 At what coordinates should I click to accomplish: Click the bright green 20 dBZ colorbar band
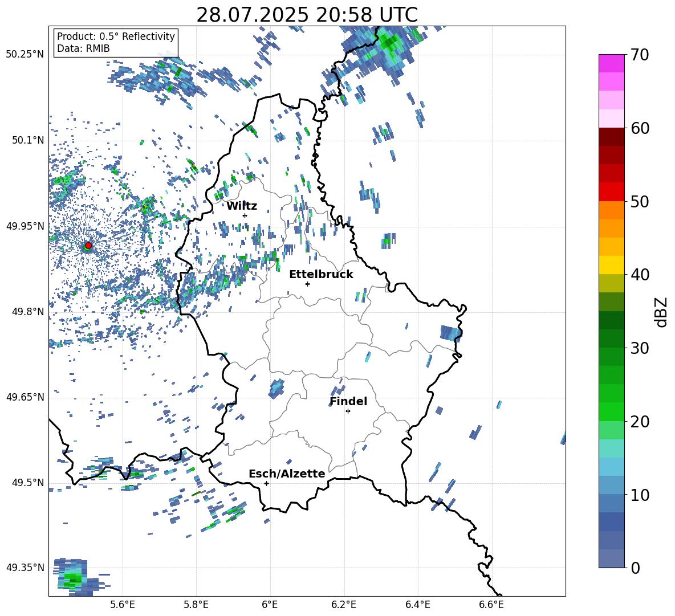[612, 411]
